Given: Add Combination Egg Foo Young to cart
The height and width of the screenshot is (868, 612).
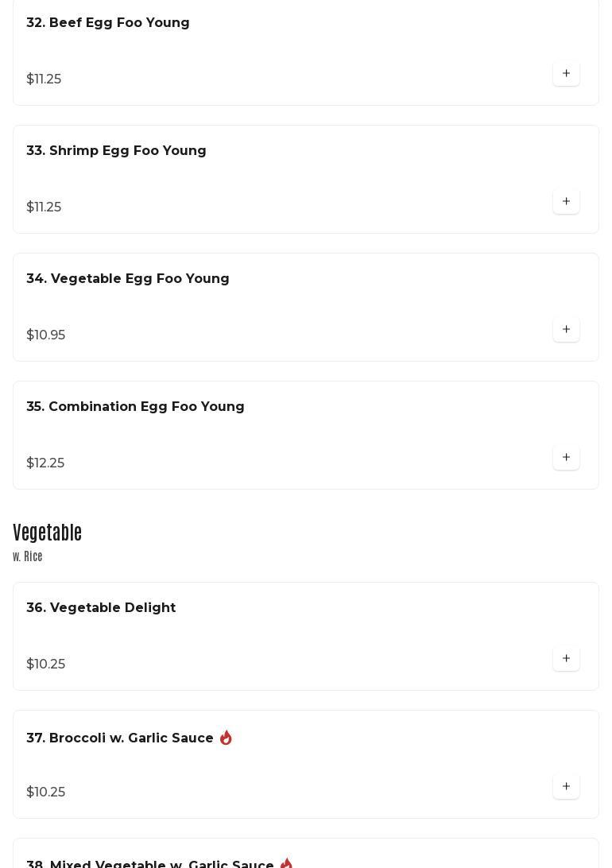Looking at the screenshot, I should pos(566,458).
